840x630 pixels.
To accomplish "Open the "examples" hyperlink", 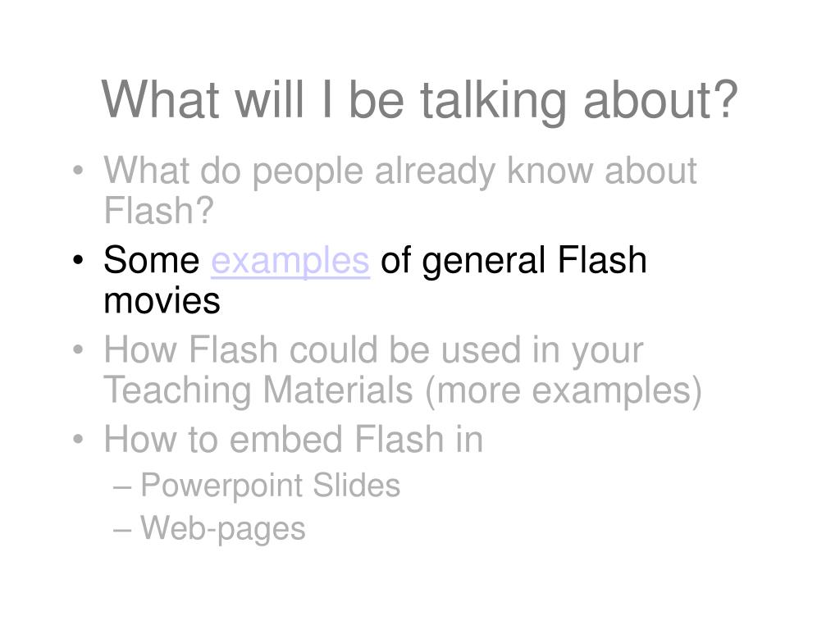I will 290,262.
